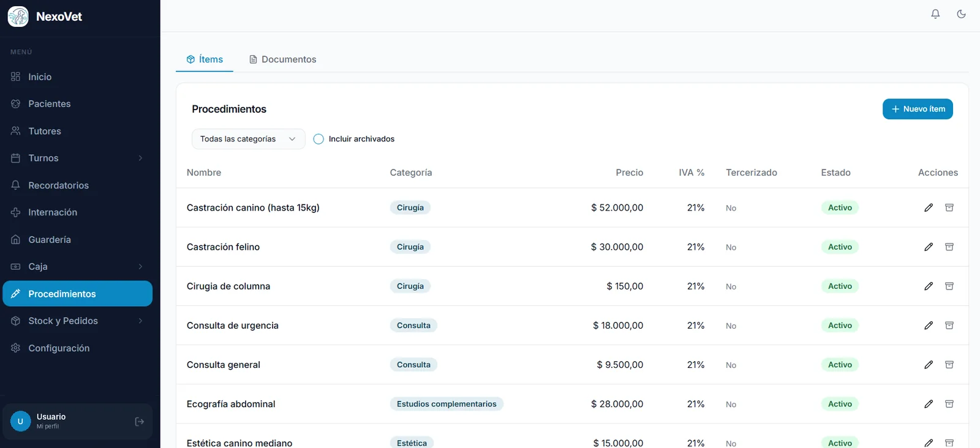Log out using the sidebar exit icon
The height and width of the screenshot is (448, 980).
click(x=139, y=421)
